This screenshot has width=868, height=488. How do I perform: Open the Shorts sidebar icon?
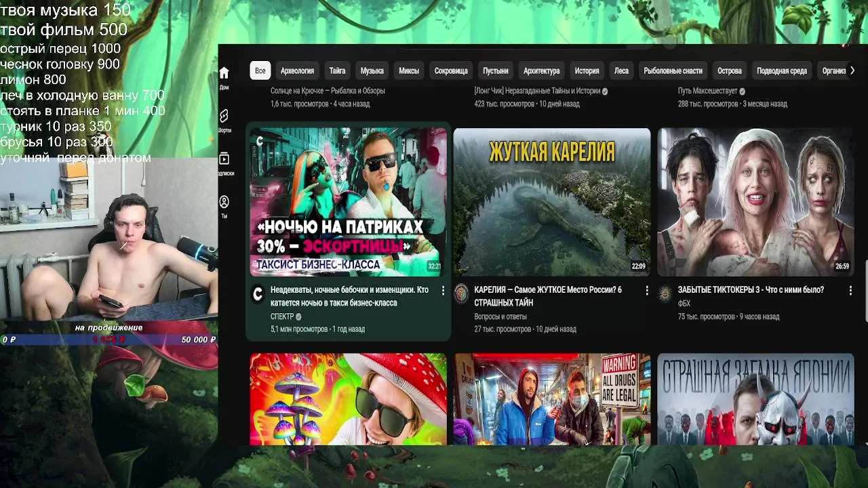[x=224, y=116]
